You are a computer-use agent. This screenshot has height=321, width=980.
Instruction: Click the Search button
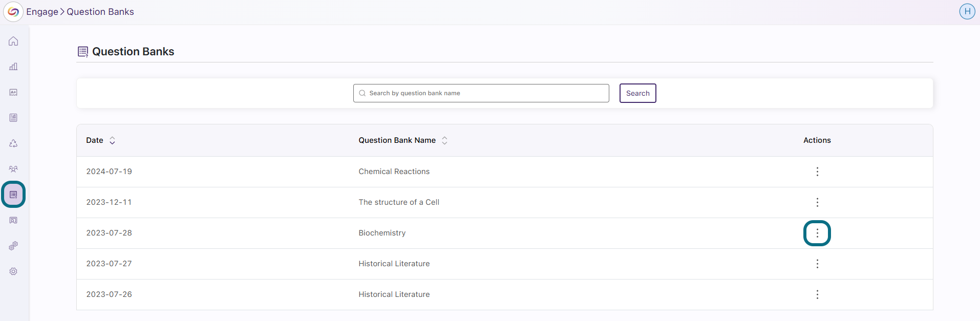638,93
